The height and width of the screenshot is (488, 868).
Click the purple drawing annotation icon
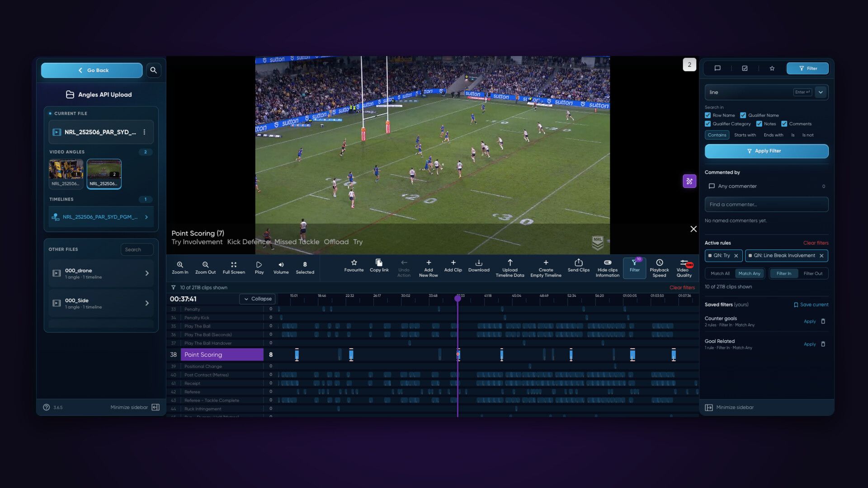pos(689,181)
